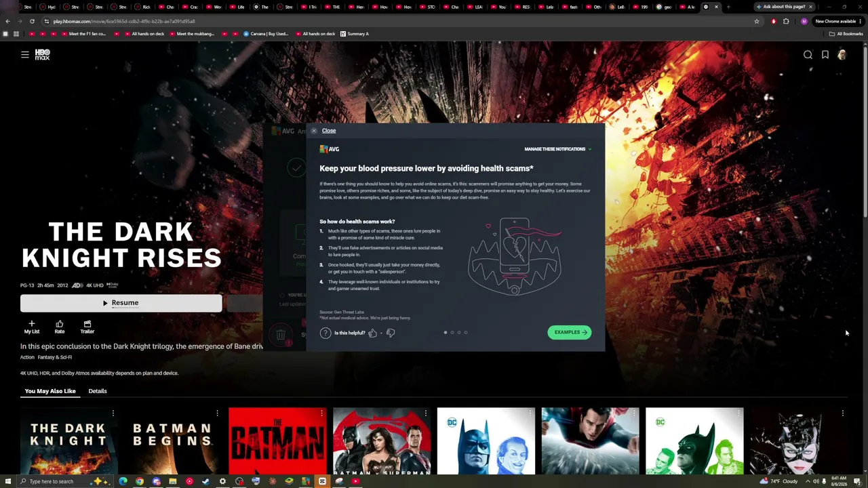Open the Batman Begins thumbnail
The height and width of the screenshot is (488, 868).
tap(173, 441)
